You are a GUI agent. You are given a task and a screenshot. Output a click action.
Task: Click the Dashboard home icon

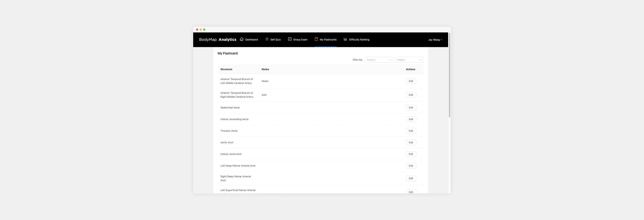click(241, 39)
